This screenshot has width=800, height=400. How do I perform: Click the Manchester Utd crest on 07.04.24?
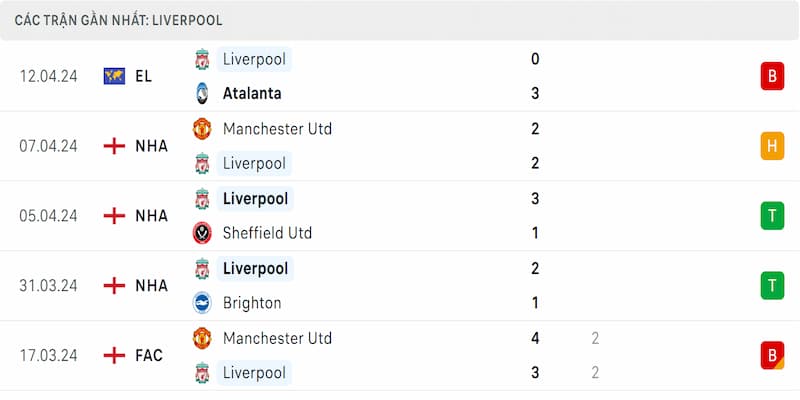tap(202, 129)
